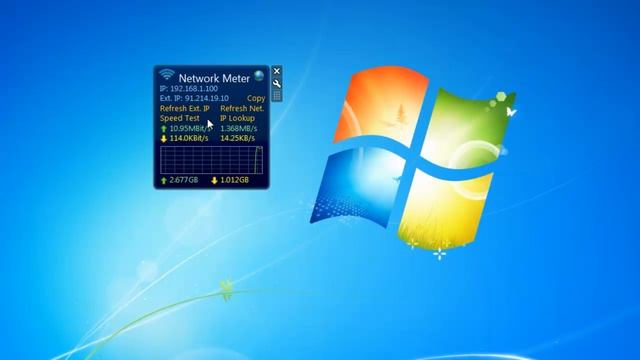Click the upload speed 10.95MBit/s value
Screen dimensions: 640x360
[x=189, y=129]
